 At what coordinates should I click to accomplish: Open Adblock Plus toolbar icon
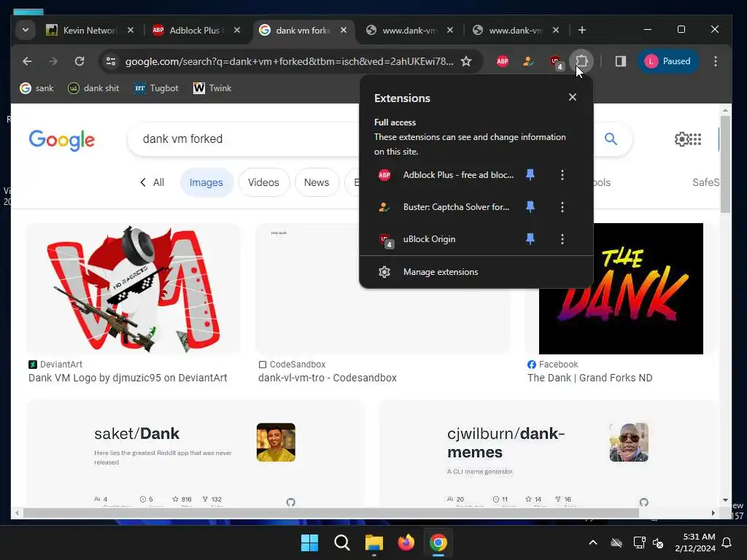pyautogui.click(x=502, y=61)
